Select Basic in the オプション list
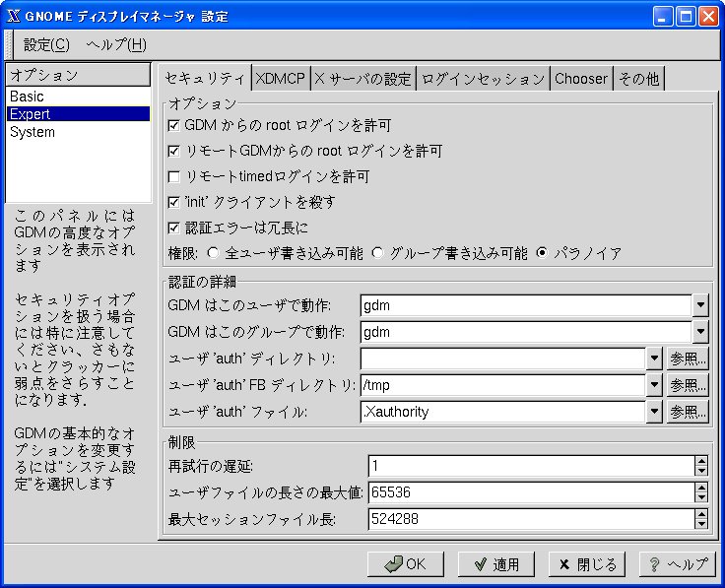The width and height of the screenshot is (725, 588). point(78,97)
